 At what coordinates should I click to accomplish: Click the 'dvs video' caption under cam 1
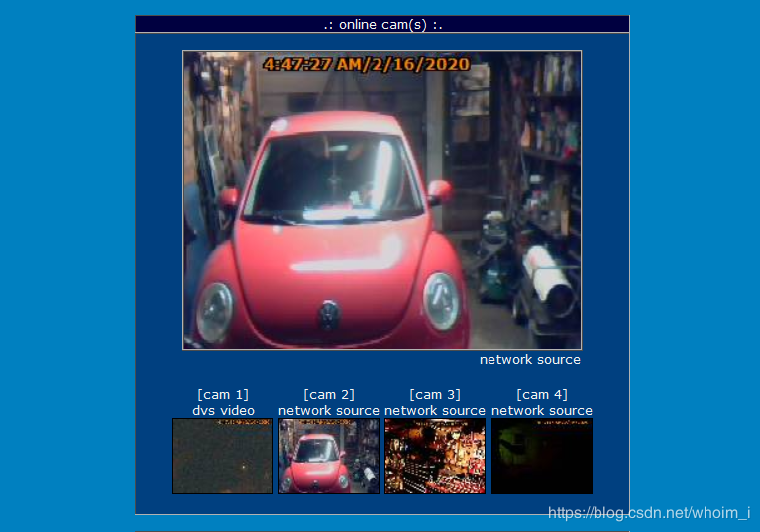[224, 410]
